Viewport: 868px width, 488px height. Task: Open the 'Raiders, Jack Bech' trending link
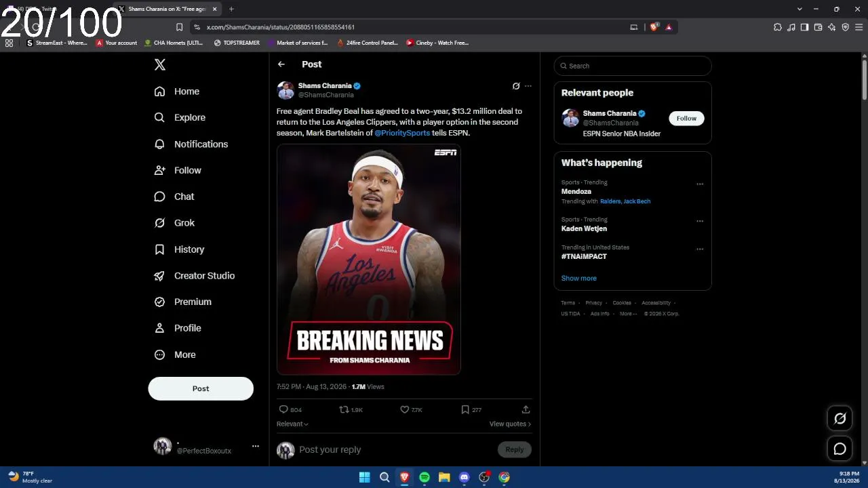pyautogui.click(x=625, y=201)
